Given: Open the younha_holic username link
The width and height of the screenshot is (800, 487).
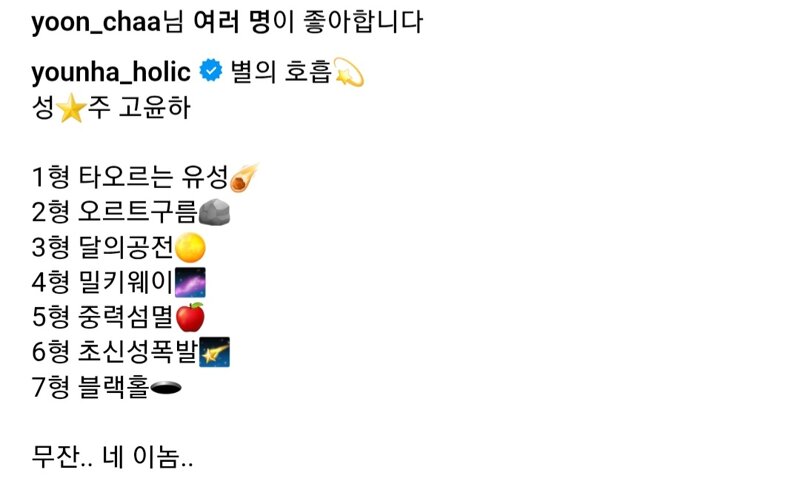Looking at the screenshot, I should [111, 71].
